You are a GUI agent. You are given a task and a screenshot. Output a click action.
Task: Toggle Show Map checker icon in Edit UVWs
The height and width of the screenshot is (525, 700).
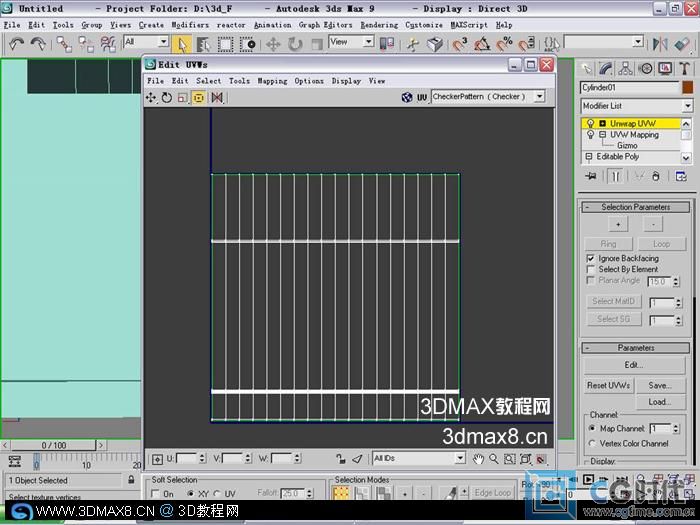[x=407, y=97]
